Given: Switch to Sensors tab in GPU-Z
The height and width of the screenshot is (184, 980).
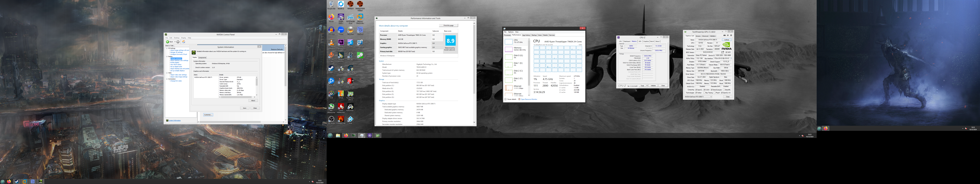Looking at the screenshot, I should pyautogui.click(x=698, y=36).
